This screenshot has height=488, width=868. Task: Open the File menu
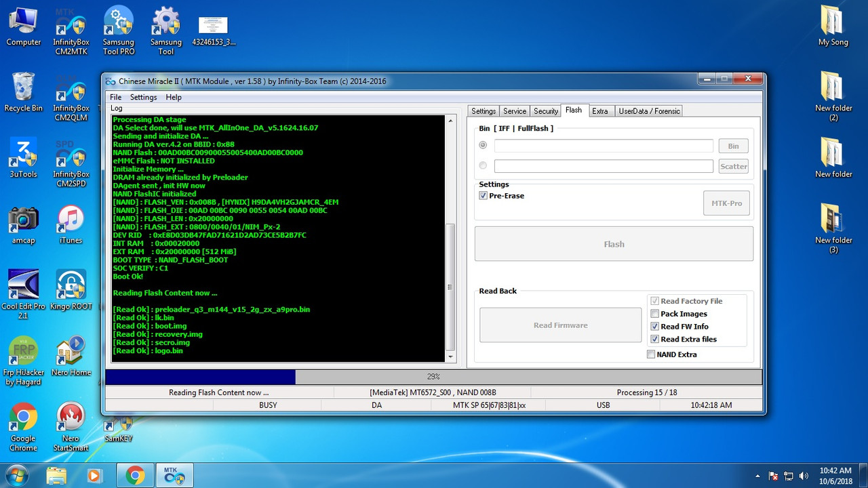coord(115,97)
